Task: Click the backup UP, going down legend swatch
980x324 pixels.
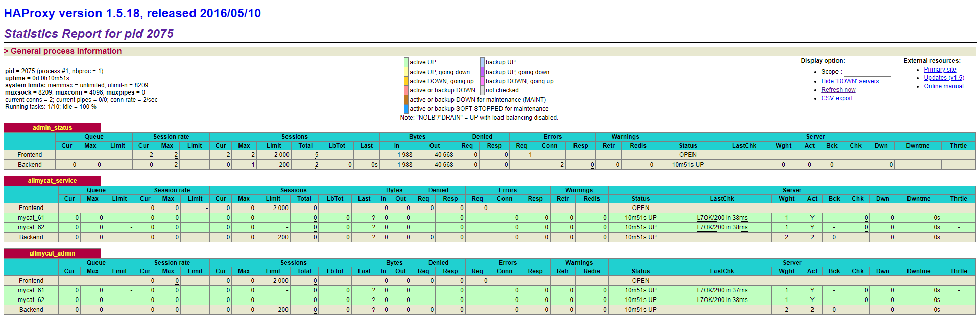Action: pos(482,72)
